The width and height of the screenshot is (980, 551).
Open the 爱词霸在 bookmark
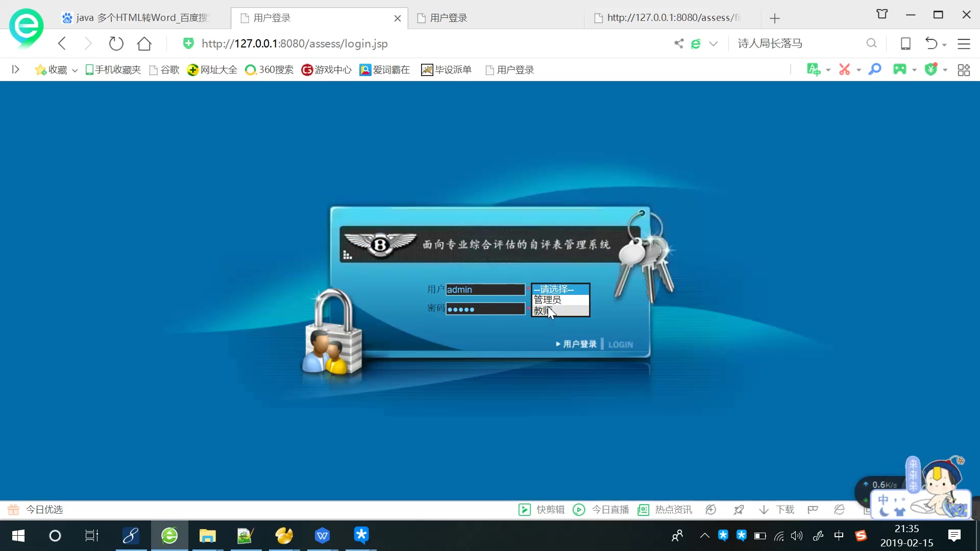click(385, 70)
